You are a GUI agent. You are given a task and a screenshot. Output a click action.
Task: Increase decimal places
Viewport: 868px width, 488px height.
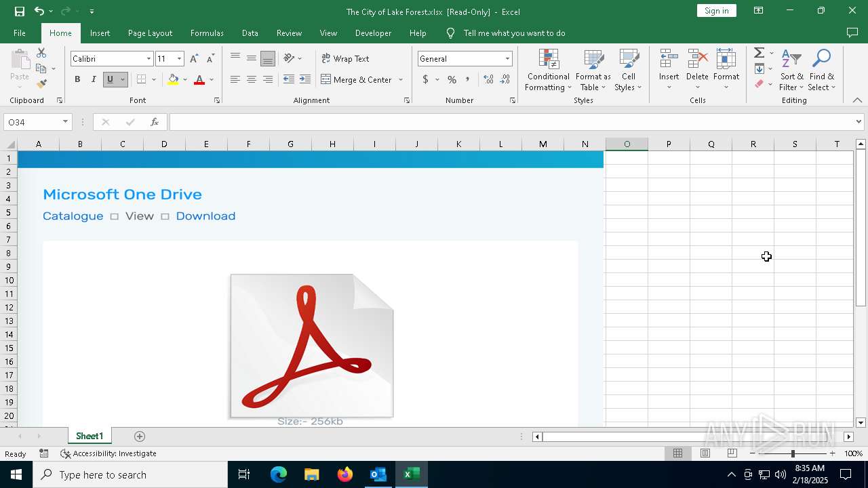(488, 79)
